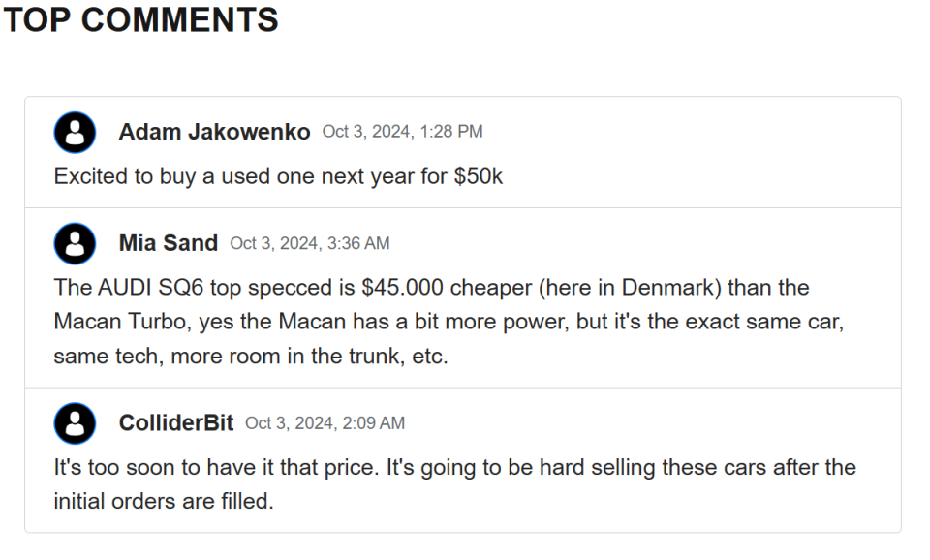Open Mia Sand's username link
Screen dimensions: 930x560
coord(169,243)
